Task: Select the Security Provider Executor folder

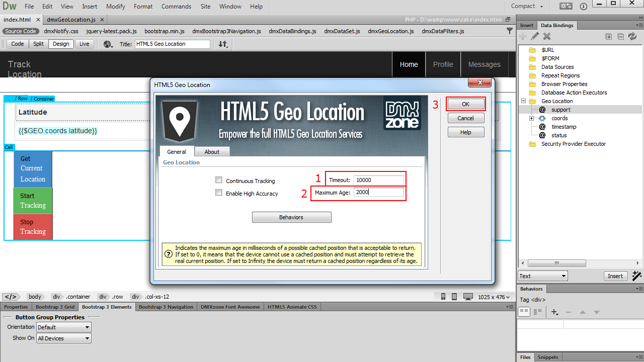Action: (573, 144)
